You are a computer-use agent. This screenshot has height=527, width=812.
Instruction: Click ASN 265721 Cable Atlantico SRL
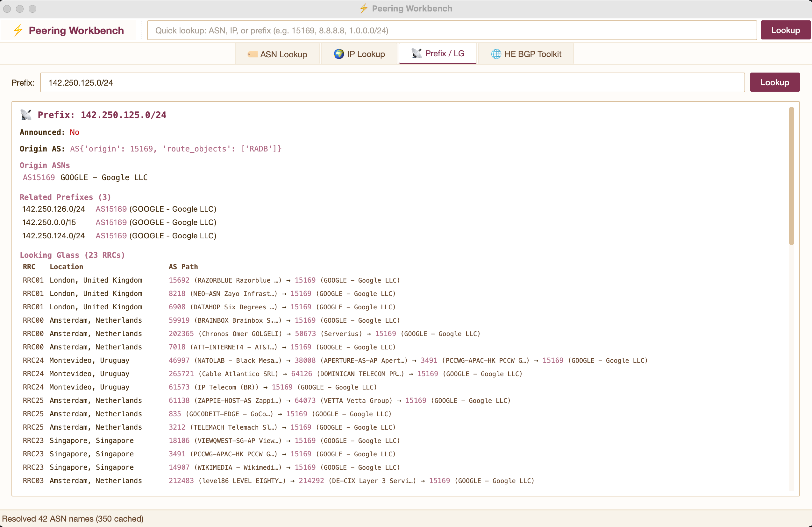click(181, 374)
